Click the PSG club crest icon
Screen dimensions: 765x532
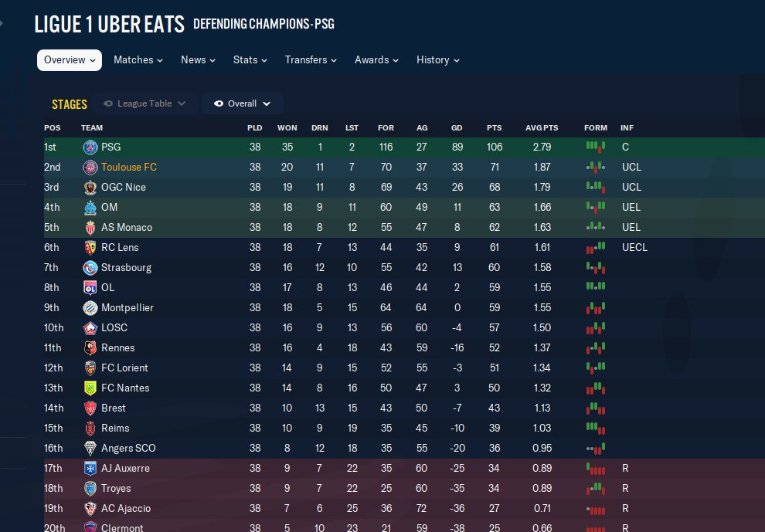click(90, 147)
